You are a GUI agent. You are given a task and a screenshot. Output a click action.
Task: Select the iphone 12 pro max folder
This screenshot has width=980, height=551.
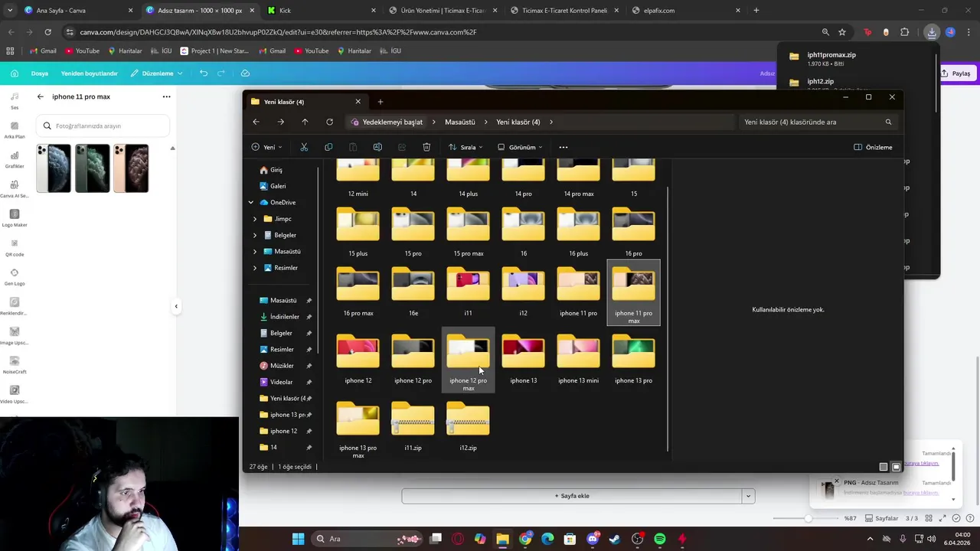[468, 361]
